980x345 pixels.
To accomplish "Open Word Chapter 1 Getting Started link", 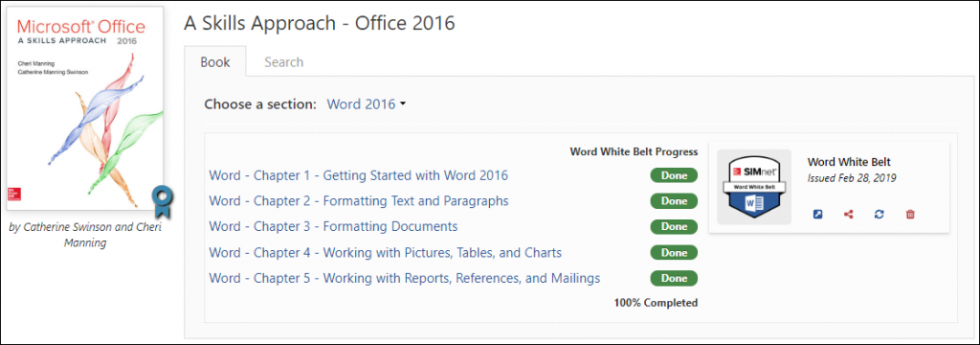I will [358, 175].
